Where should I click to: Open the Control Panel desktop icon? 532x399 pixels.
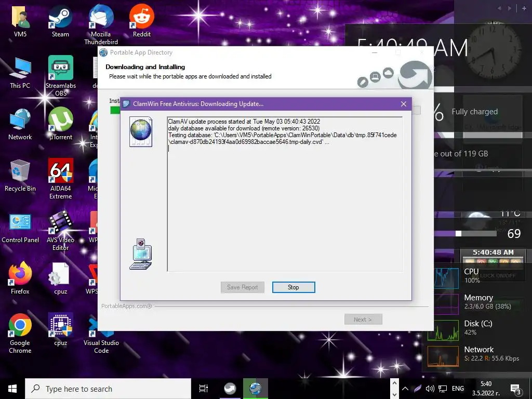tap(20, 228)
